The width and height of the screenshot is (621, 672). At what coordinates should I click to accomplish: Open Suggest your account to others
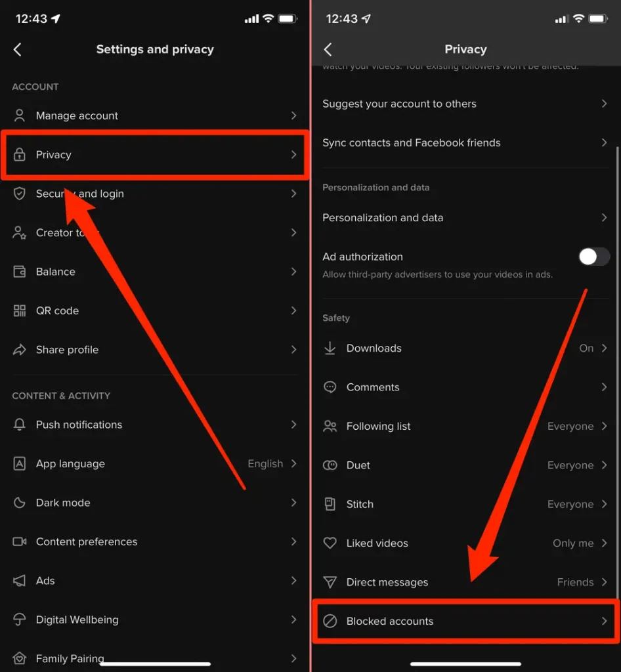coord(465,104)
